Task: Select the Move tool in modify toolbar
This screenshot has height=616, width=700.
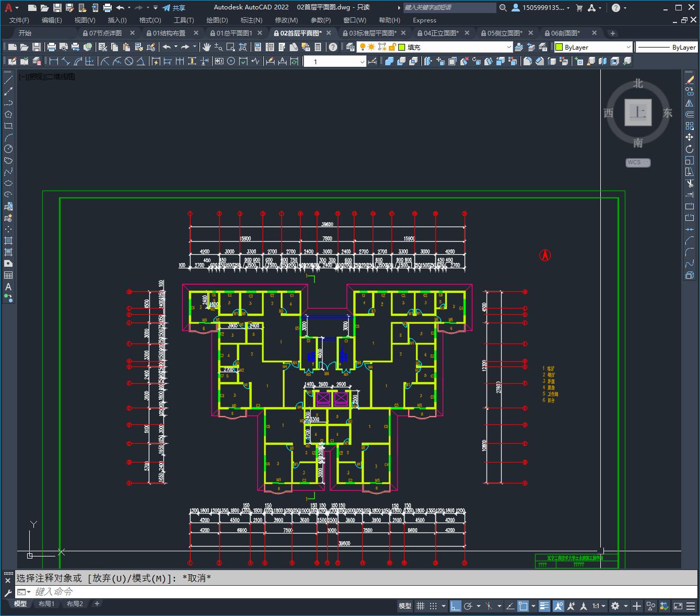Action: pos(690,137)
